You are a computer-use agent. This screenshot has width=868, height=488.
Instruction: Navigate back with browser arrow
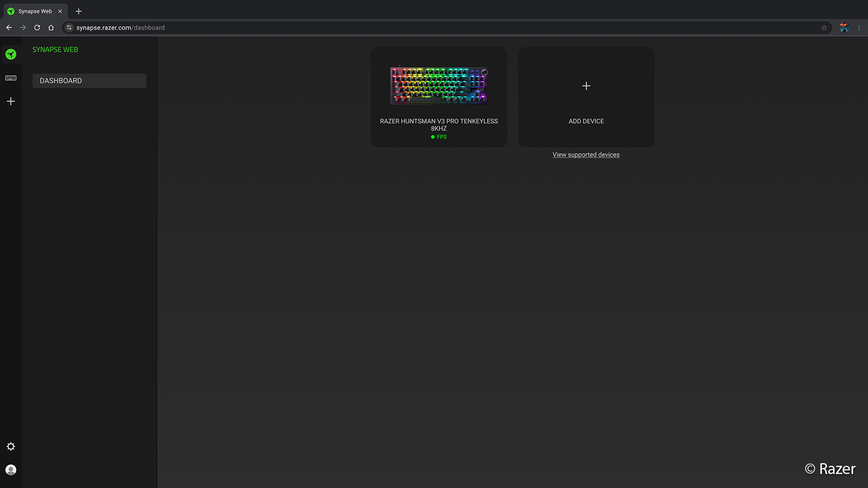coord(9,28)
